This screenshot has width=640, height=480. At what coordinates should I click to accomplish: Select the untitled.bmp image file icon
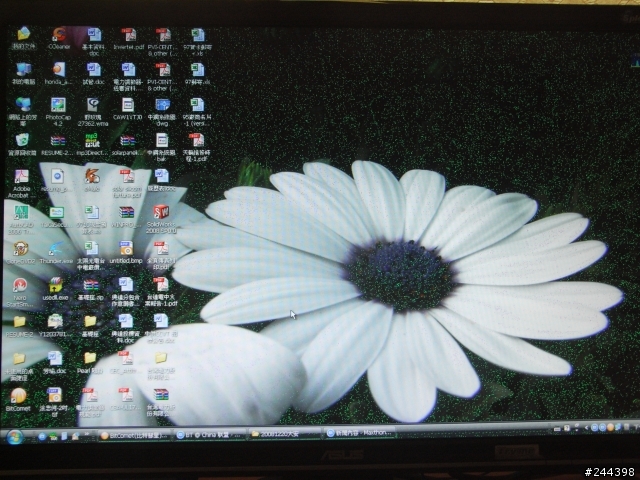coord(126,252)
